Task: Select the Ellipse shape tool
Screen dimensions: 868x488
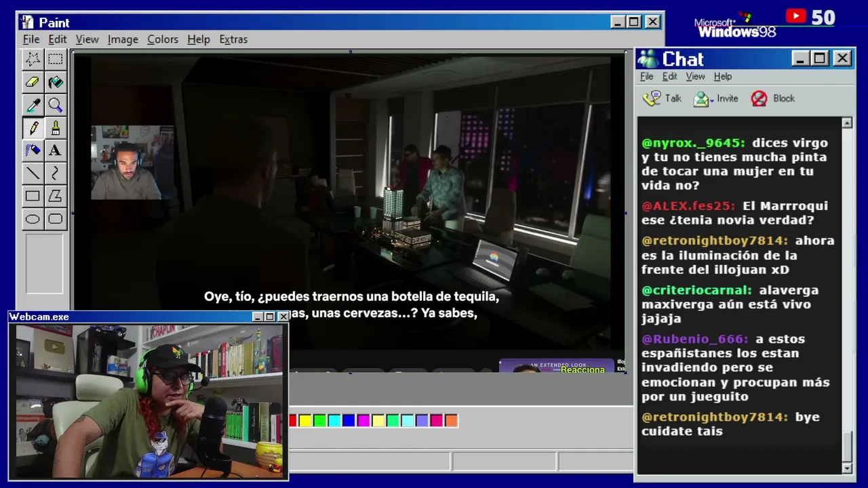Action: click(33, 219)
